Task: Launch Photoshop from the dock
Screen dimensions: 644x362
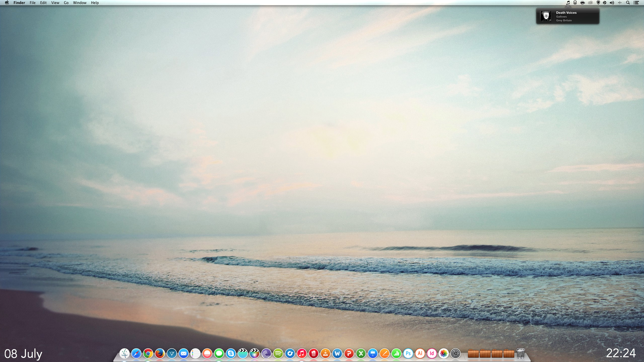Action: tap(408, 353)
